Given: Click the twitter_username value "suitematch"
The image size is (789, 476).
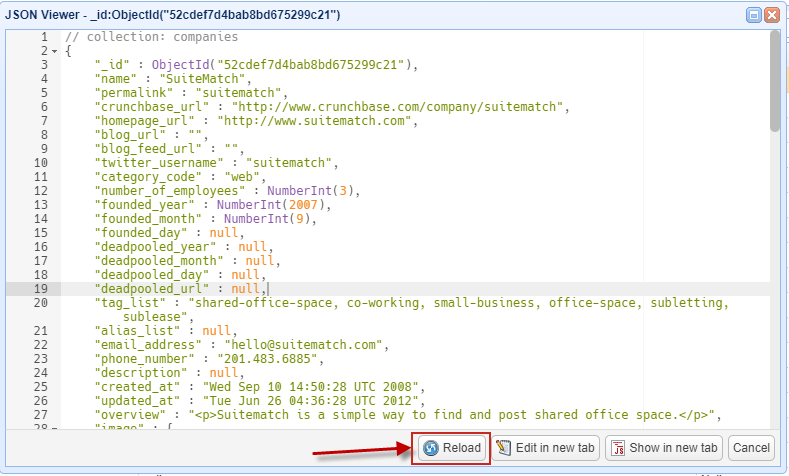Looking at the screenshot, I should point(289,163).
